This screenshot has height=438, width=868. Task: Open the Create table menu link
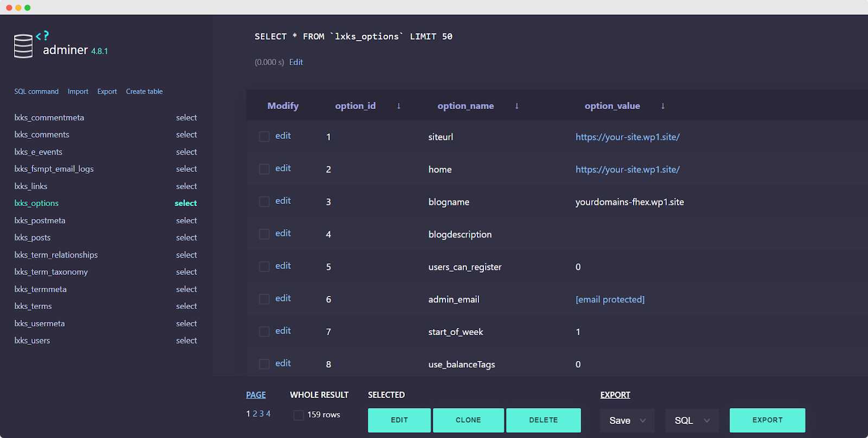[x=144, y=92]
